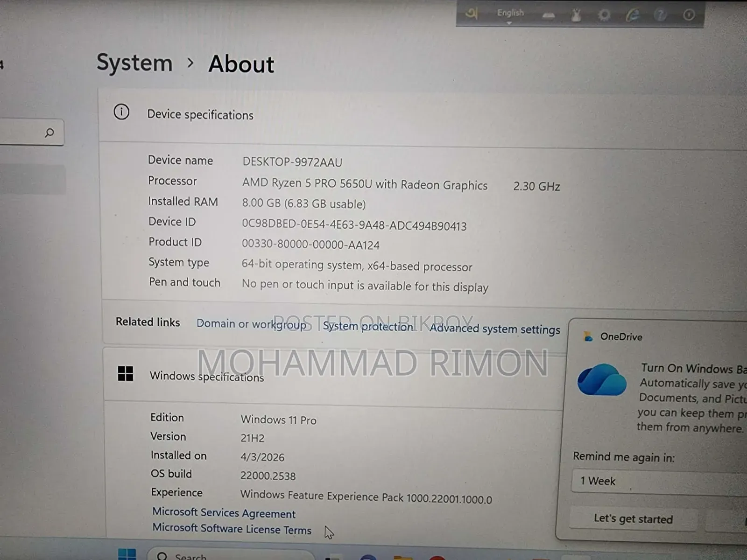The image size is (747, 560).
Task: Select the Windows Feature Experience Pack text
Action: click(366, 497)
